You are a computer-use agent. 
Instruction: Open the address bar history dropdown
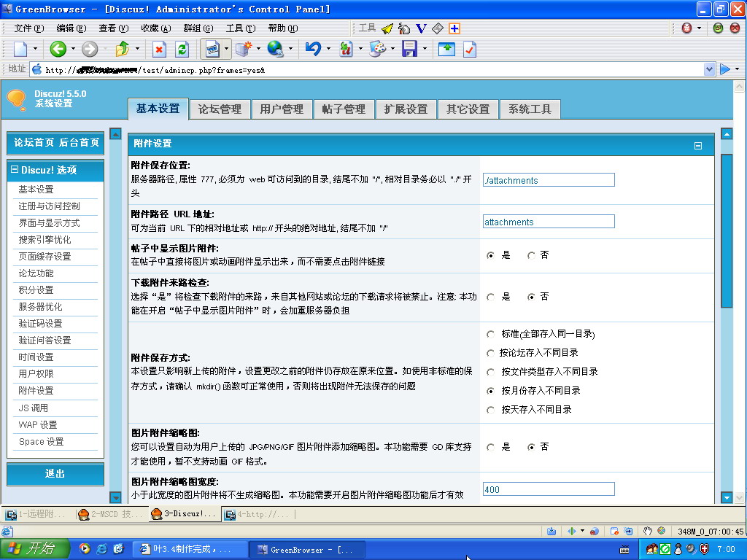pos(709,69)
